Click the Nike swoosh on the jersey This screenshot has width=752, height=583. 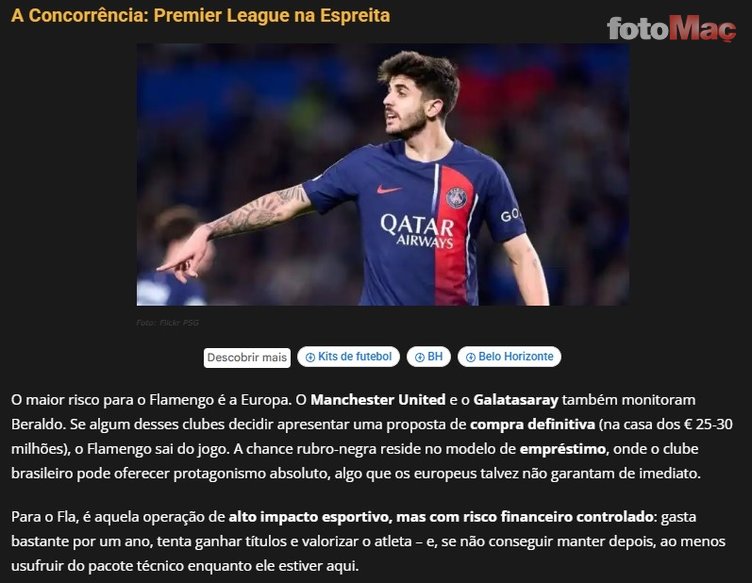tap(389, 189)
